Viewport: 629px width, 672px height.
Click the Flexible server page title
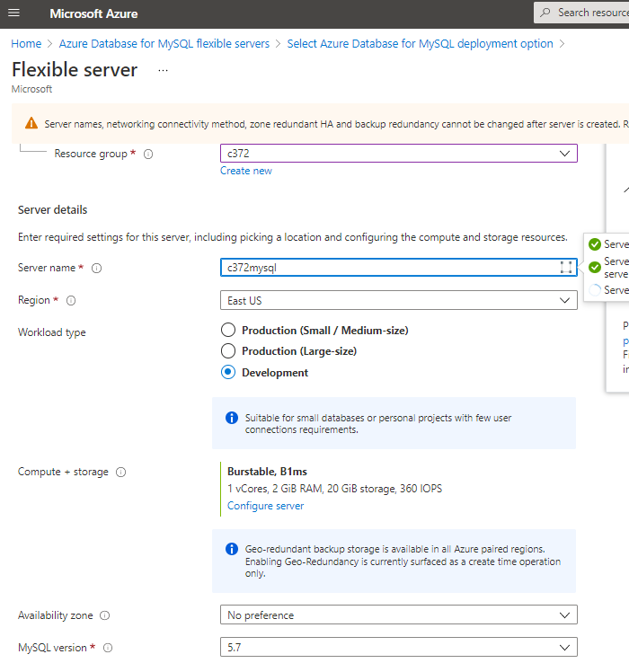point(75,70)
